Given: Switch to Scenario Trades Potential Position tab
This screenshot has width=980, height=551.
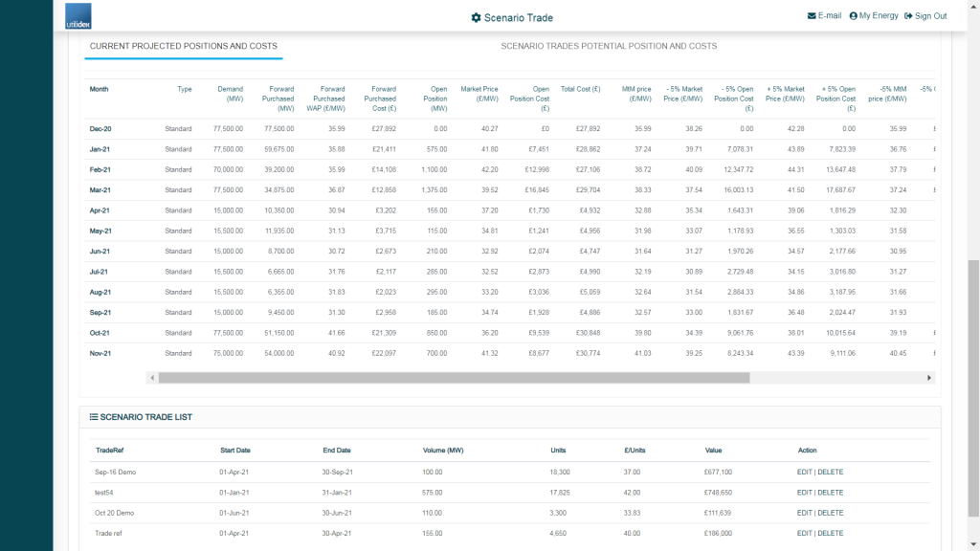Looking at the screenshot, I should click(x=609, y=46).
